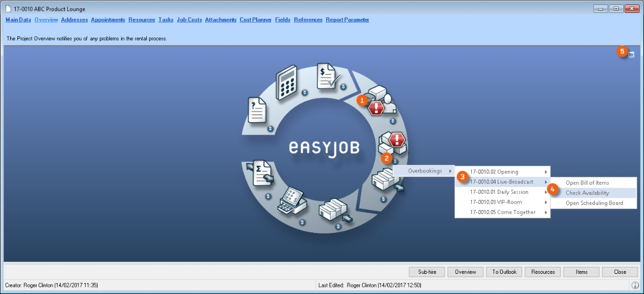
Task: Expand the dropdown arrow below the calculator icon
Action: [x=304, y=93]
